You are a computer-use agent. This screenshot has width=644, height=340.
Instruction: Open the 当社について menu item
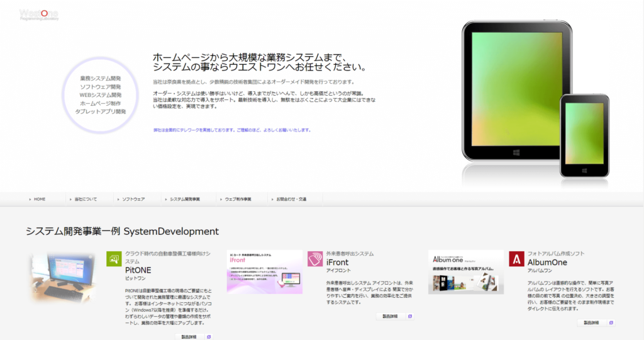click(86, 199)
